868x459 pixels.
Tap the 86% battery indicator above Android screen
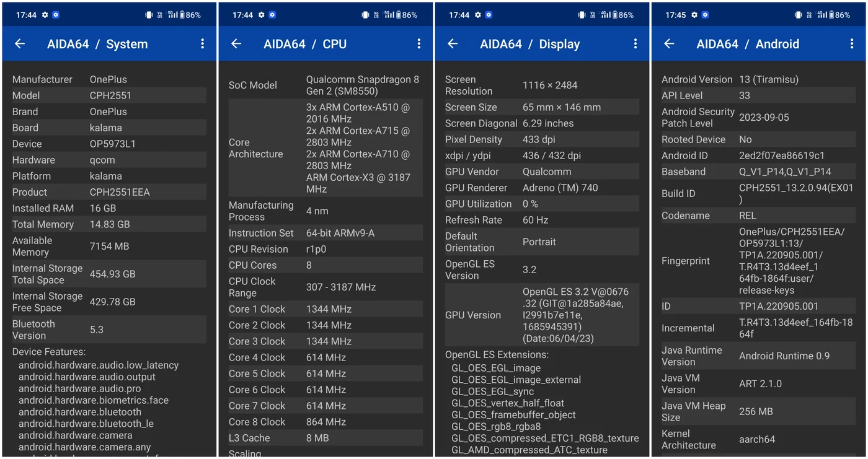[840, 15]
